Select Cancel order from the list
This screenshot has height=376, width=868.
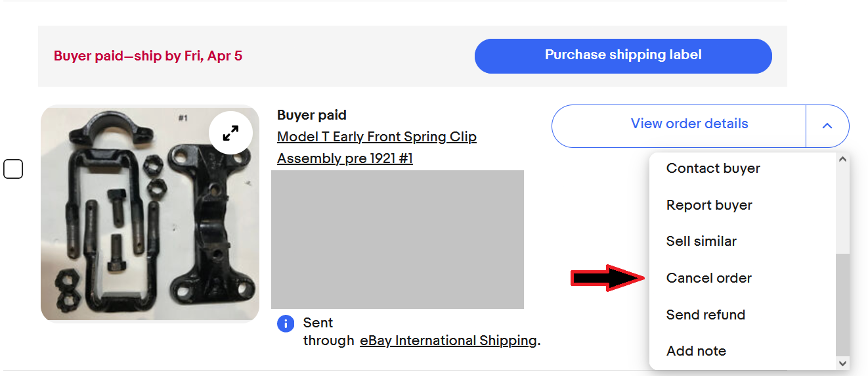[709, 278]
